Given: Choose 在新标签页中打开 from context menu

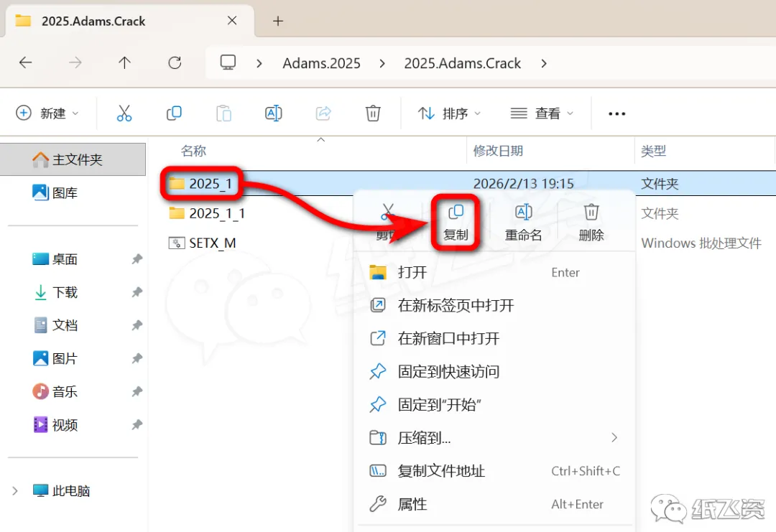Looking at the screenshot, I should coord(494,305).
